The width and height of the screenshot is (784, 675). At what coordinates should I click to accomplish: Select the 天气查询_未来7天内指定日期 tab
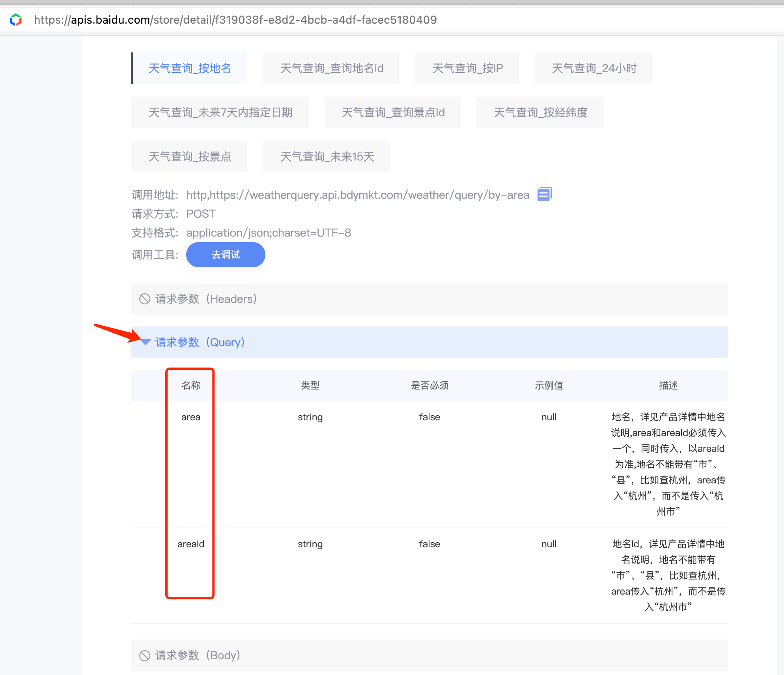(x=220, y=112)
